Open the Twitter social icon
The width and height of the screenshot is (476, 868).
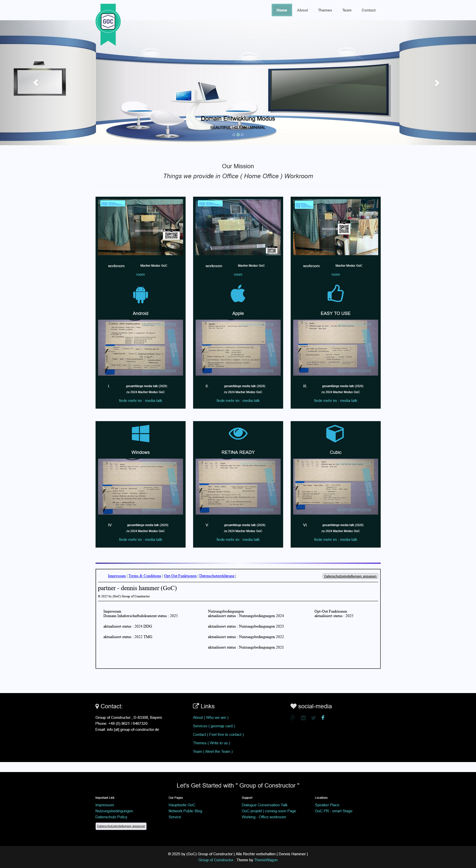(313, 718)
